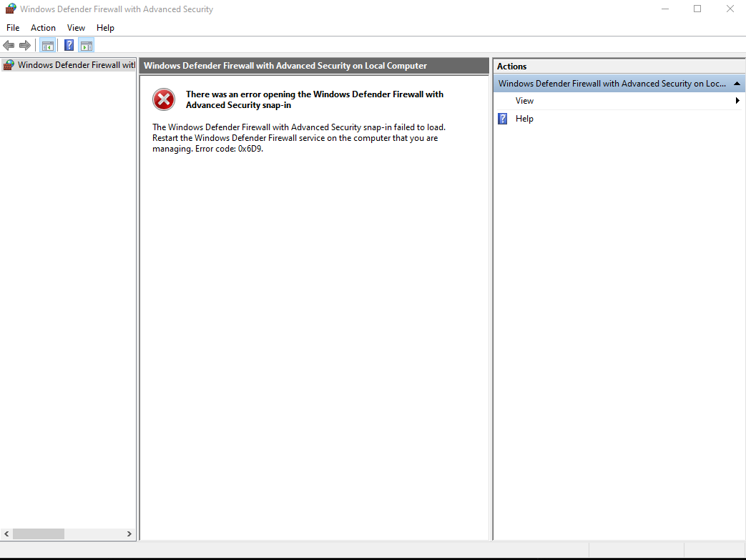Select the Windows Defender Firewall tree node
This screenshot has height=560, width=746.
click(x=68, y=64)
